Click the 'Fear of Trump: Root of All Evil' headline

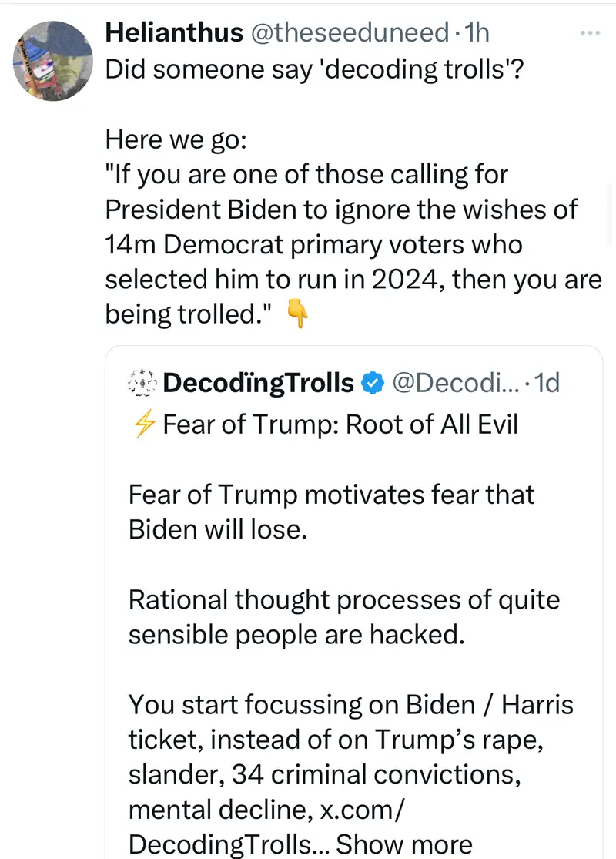[x=340, y=424]
